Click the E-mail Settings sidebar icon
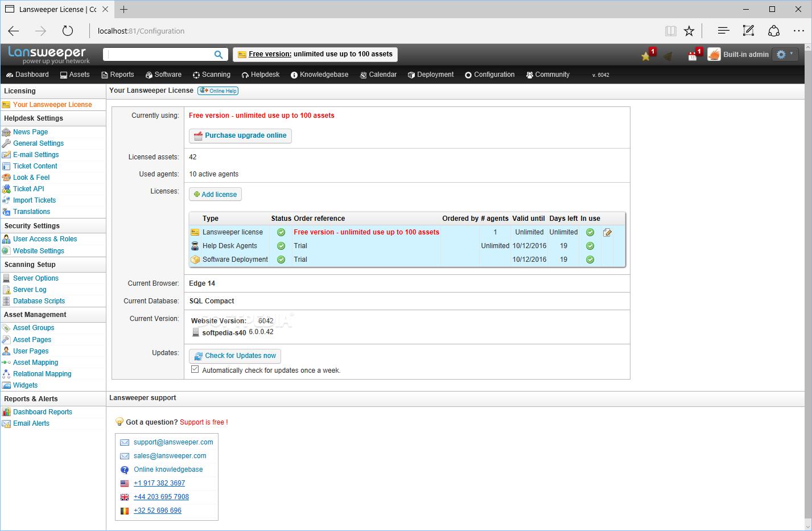 click(6, 155)
